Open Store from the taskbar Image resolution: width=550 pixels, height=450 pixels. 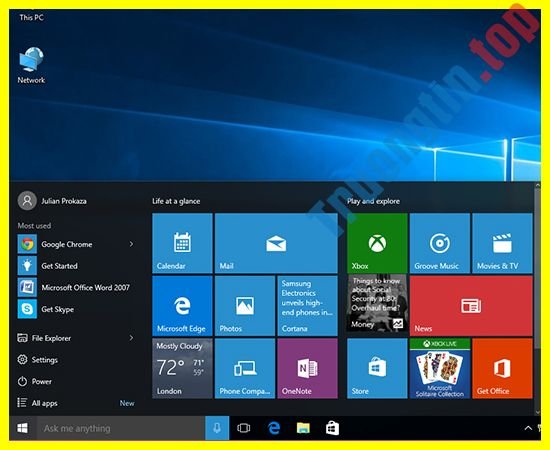coord(332,428)
